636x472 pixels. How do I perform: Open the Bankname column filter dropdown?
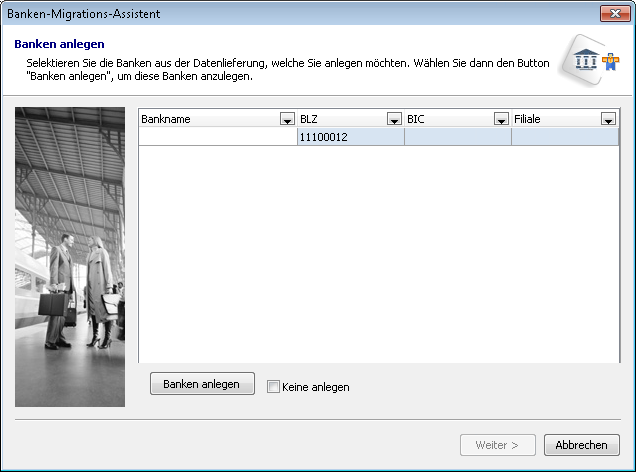coord(288,119)
